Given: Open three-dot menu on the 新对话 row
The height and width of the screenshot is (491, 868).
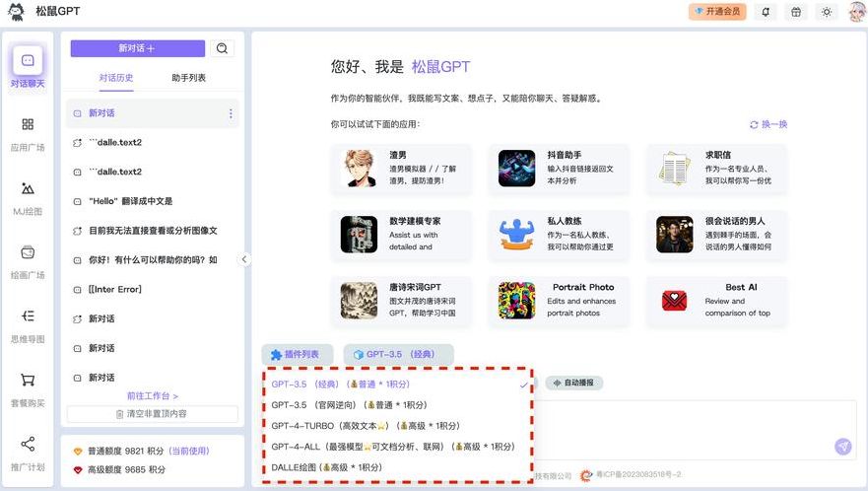Looking at the screenshot, I should click(x=231, y=113).
